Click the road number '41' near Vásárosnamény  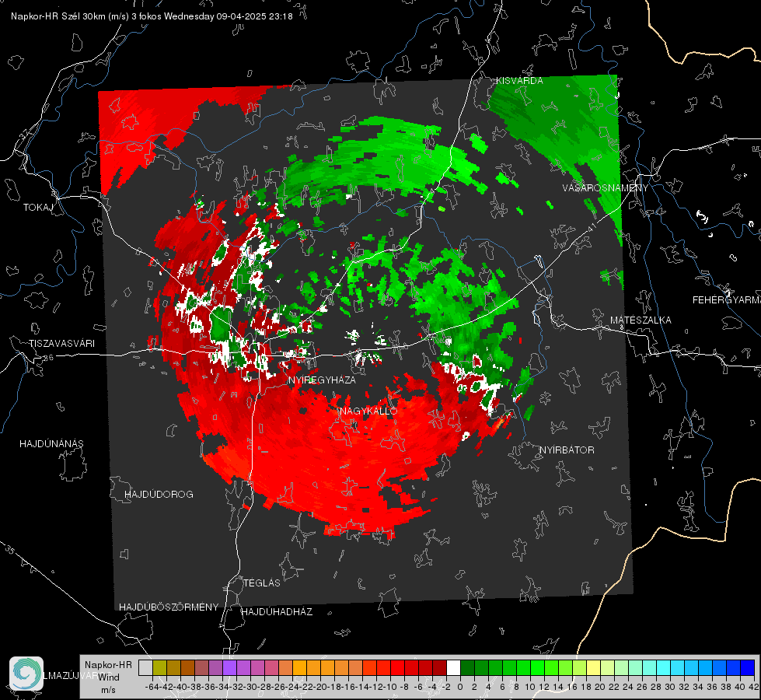[x=592, y=227]
